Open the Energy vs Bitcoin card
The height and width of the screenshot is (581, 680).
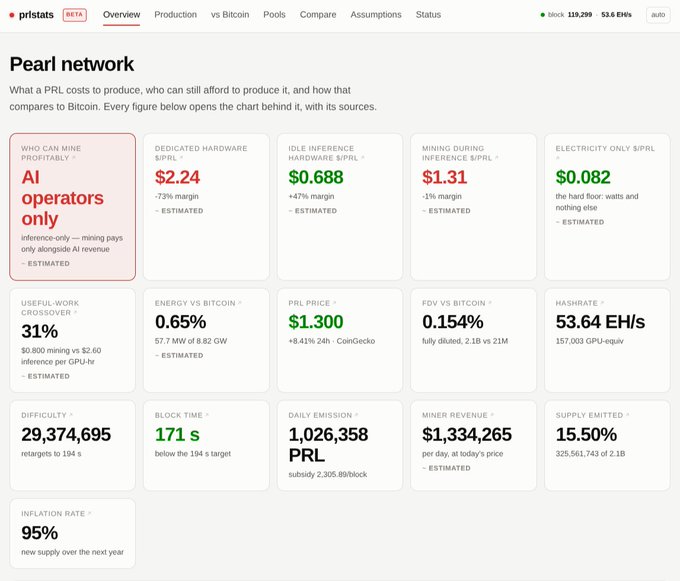(206, 340)
